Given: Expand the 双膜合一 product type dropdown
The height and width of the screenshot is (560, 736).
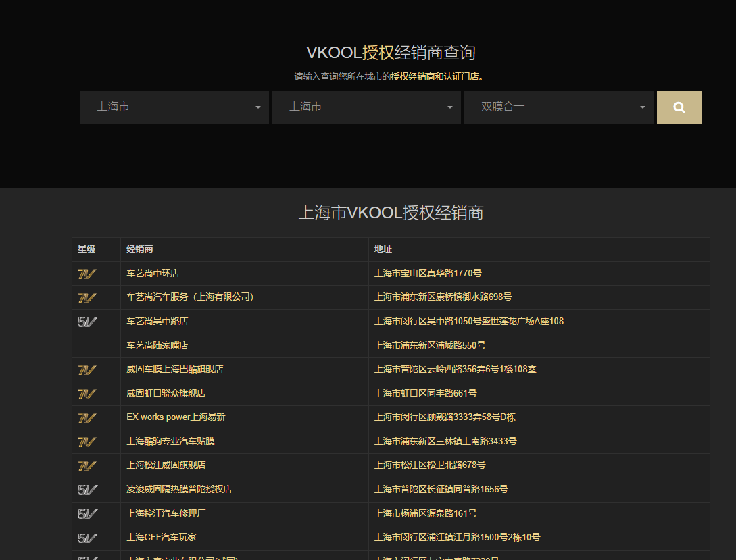Looking at the screenshot, I should pyautogui.click(x=558, y=107).
